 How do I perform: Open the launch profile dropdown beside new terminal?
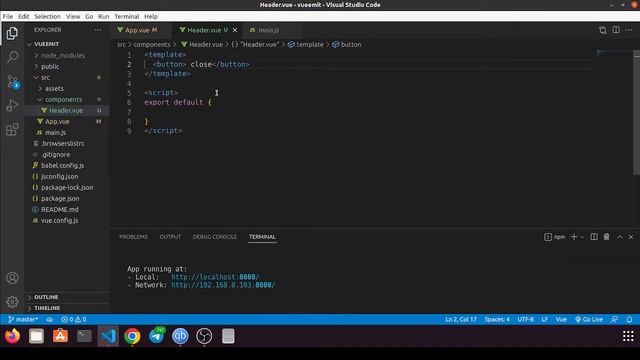coord(582,237)
